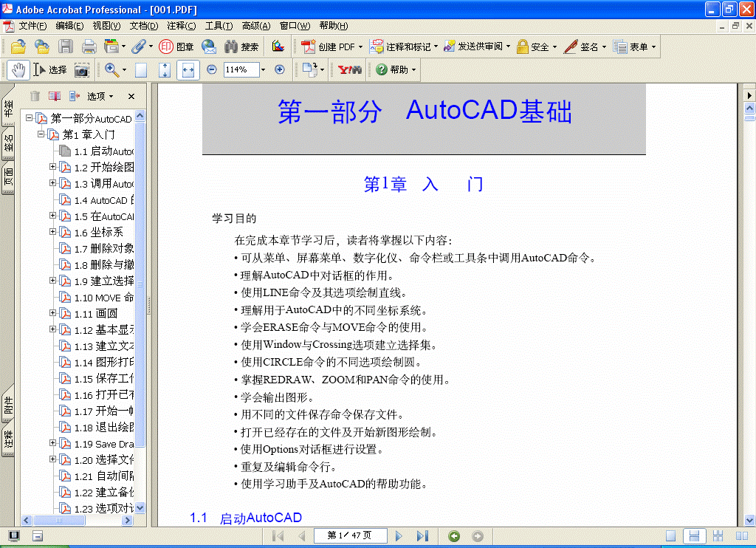Switch to single page layout

click(670, 536)
